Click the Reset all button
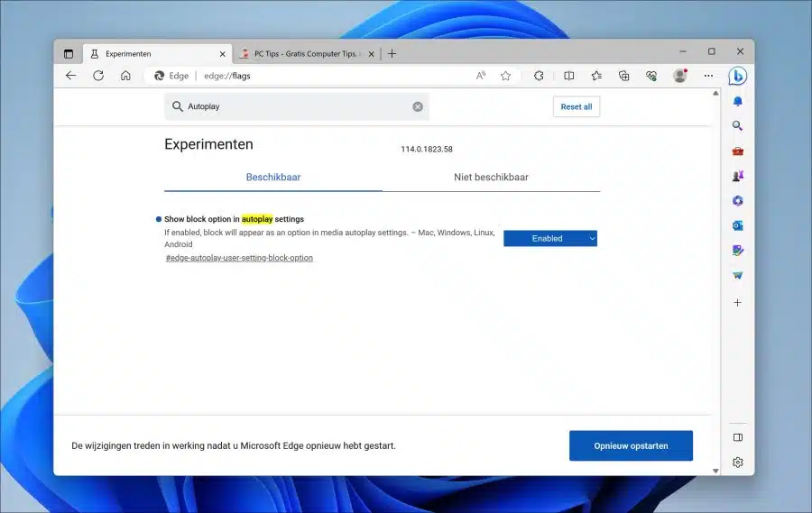This screenshot has width=812, height=513. (577, 106)
